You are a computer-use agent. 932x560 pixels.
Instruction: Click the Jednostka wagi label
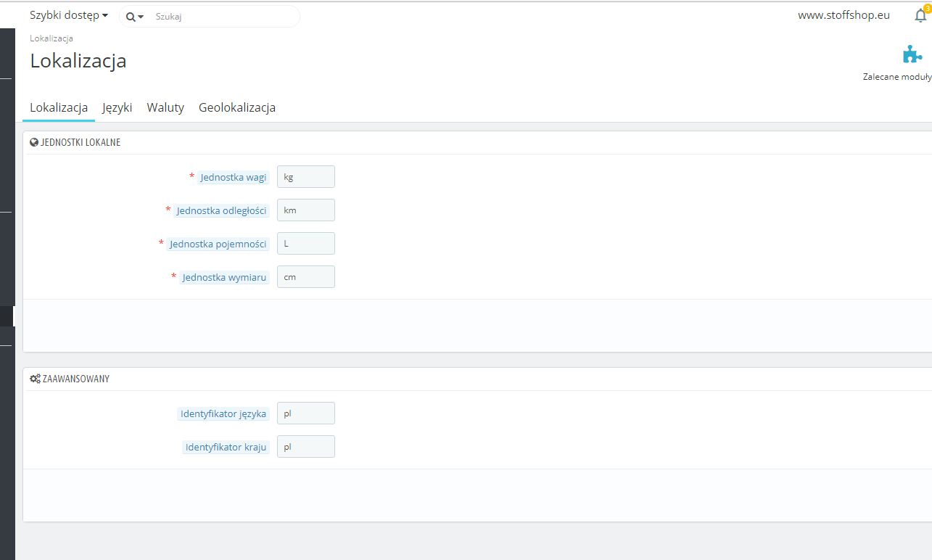[234, 177]
